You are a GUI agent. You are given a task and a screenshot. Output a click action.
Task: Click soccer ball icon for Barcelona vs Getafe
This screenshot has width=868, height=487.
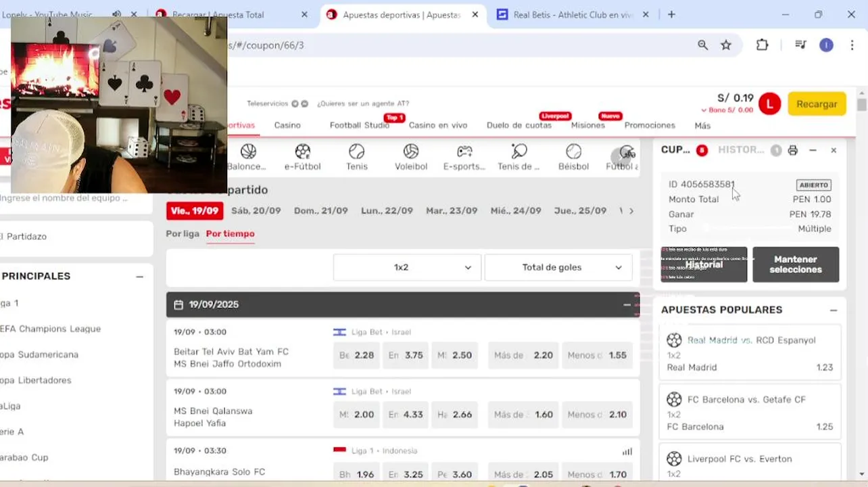tap(674, 399)
